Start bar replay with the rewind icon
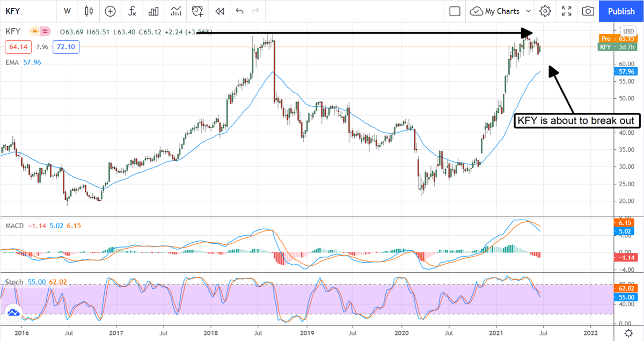The width and height of the screenshot is (644, 341). click(x=219, y=11)
